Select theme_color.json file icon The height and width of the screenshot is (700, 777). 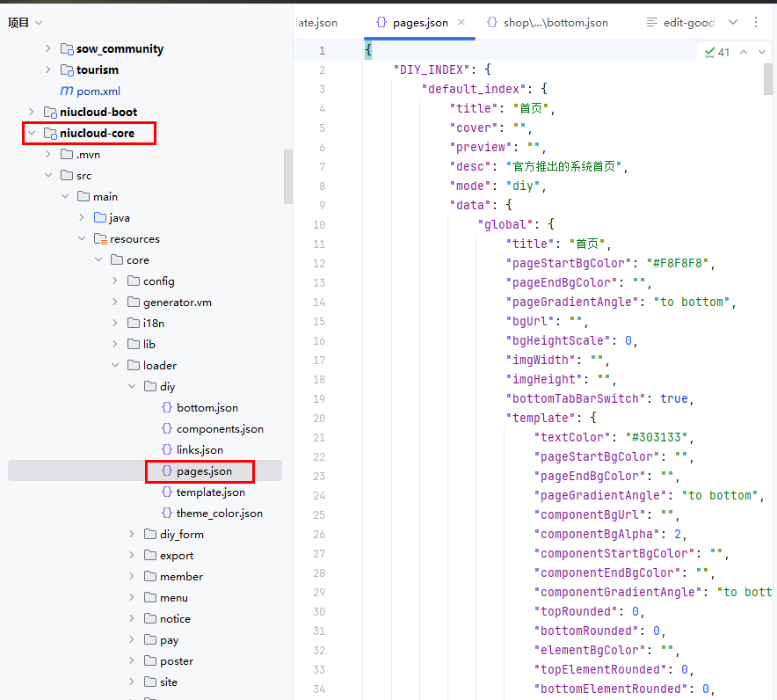click(x=167, y=513)
